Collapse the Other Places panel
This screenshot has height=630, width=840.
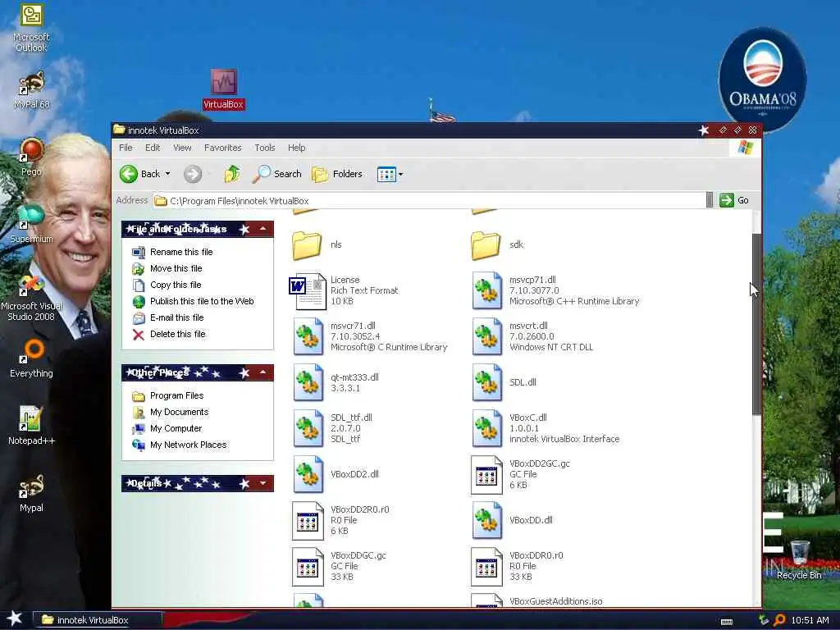click(263, 373)
